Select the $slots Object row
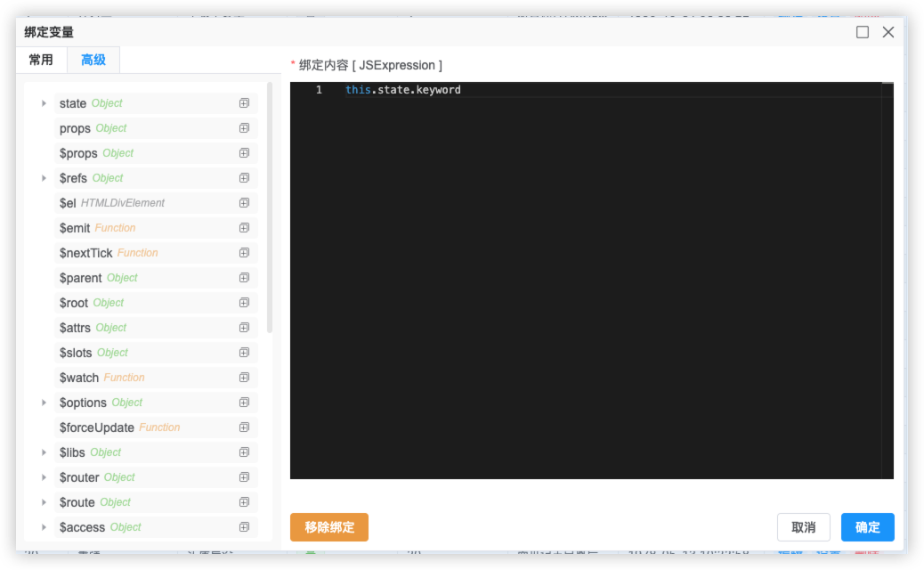924x570 pixels. coord(156,353)
